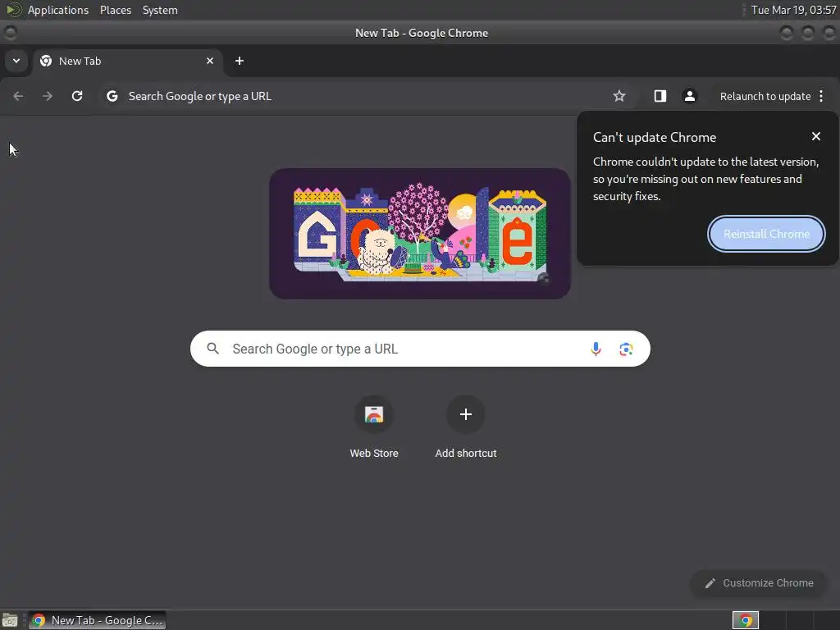Open the Google doodle image
This screenshot has width=840, height=630.
point(419,234)
